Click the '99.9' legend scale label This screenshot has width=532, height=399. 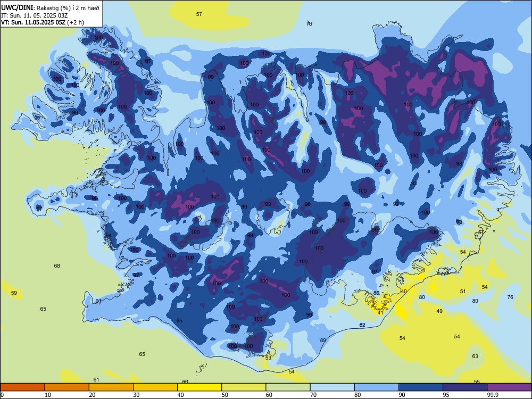(492, 395)
